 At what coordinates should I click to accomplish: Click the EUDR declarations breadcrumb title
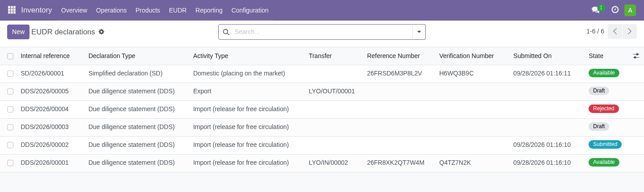(x=63, y=32)
